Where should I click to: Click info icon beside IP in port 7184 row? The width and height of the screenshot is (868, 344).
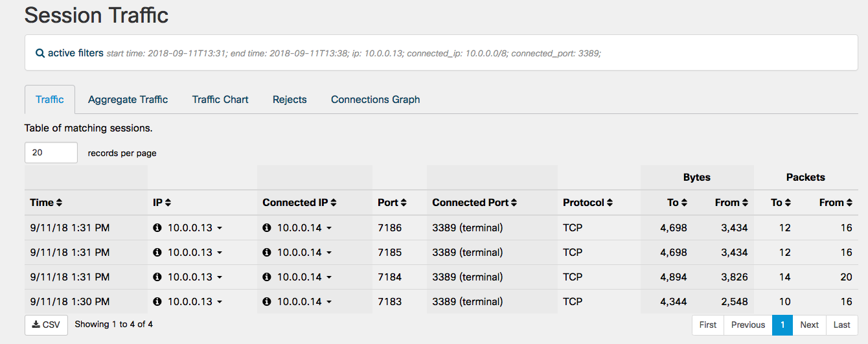coord(157,277)
